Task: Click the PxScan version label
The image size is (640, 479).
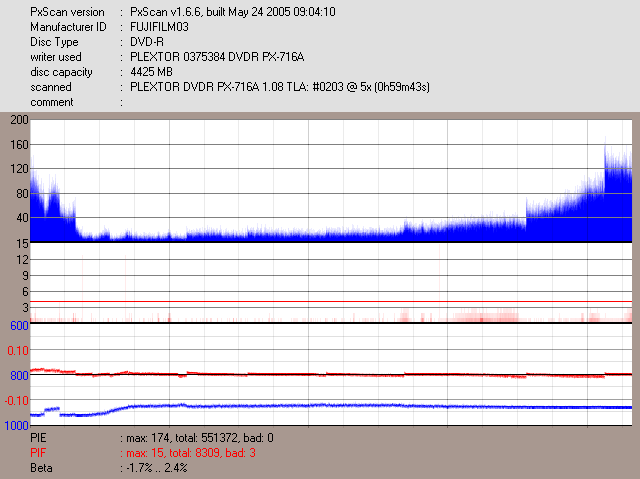Action: click(x=67, y=12)
